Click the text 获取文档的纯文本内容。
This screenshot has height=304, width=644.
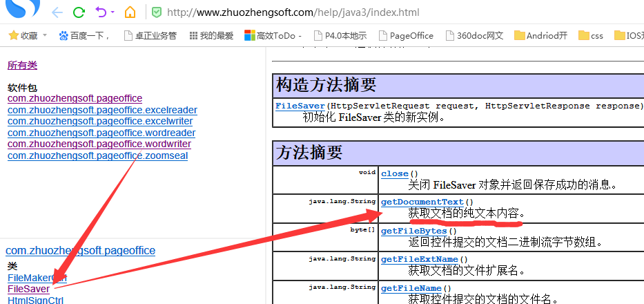467,213
